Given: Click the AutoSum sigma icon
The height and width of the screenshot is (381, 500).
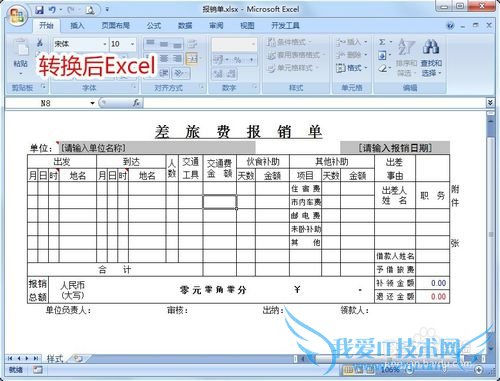Looking at the screenshot, I should pyautogui.click(x=383, y=42).
